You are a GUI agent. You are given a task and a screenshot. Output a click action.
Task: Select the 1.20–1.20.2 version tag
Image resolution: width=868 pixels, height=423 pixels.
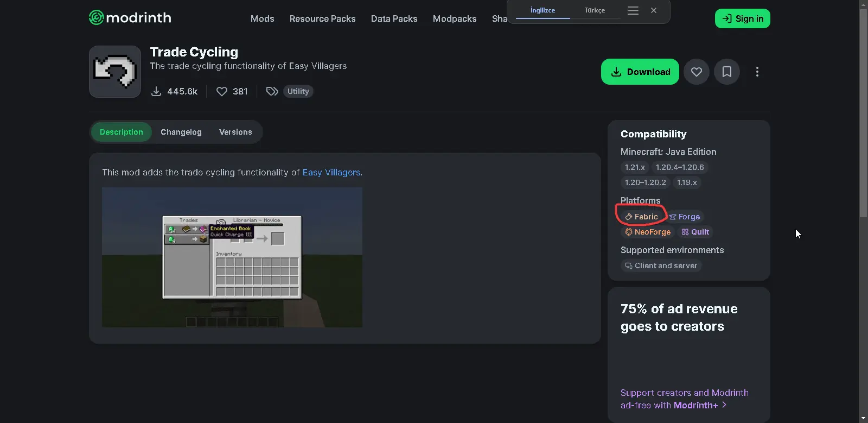646,182
